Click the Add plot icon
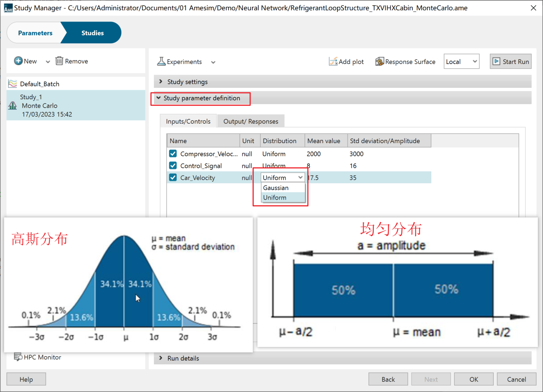This screenshot has height=392, width=543. click(333, 61)
